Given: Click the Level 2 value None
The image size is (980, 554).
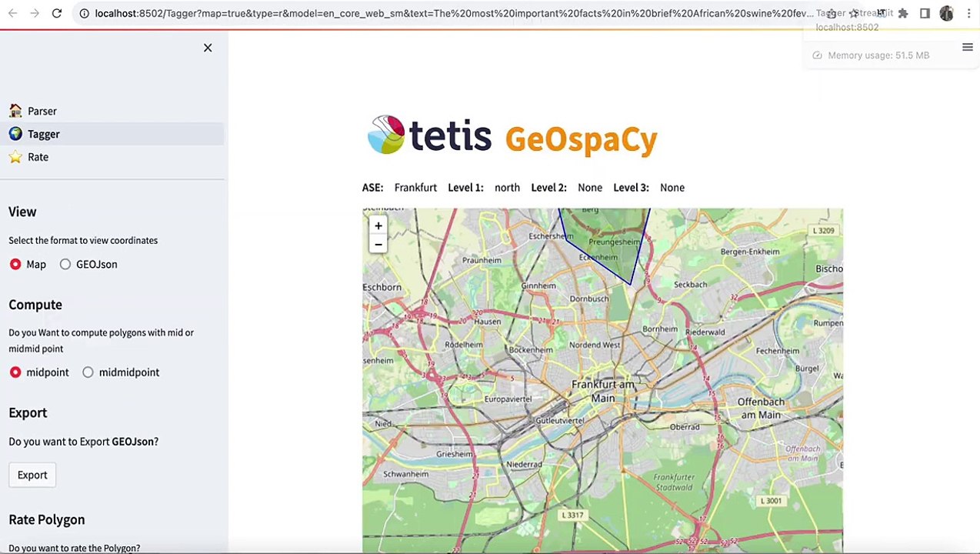Looking at the screenshot, I should coord(590,188).
